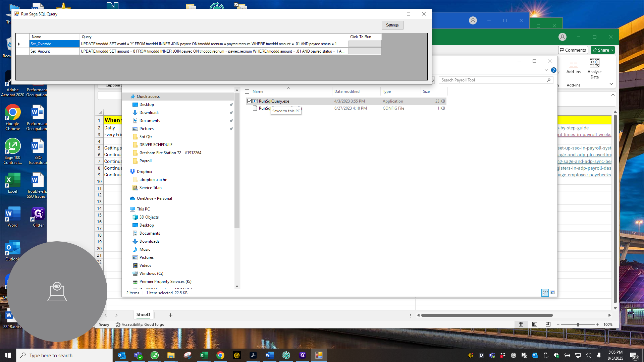Click Excel zoom in plus button
Image resolution: width=644 pixels, height=362 pixels.
pyautogui.click(x=597, y=324)
